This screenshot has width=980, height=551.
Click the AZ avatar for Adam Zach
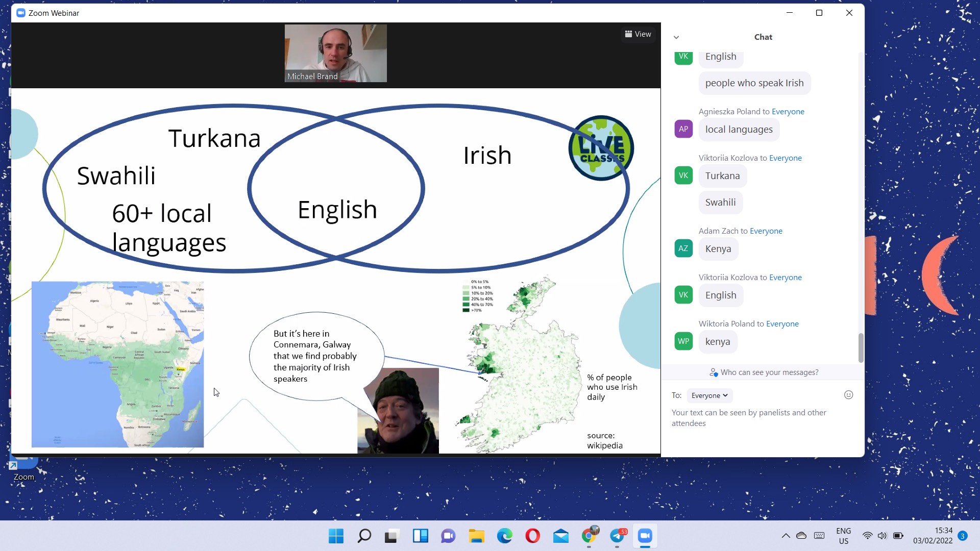[683, 248]
